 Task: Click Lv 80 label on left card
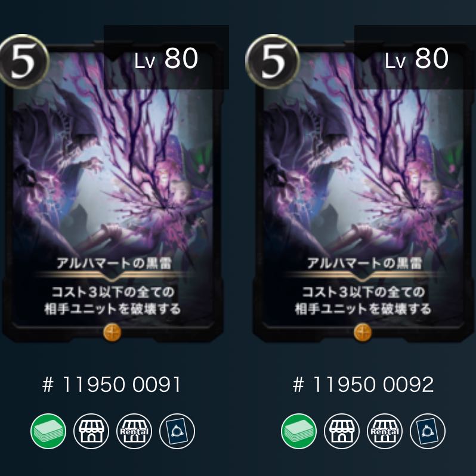(x=166, y=58)
